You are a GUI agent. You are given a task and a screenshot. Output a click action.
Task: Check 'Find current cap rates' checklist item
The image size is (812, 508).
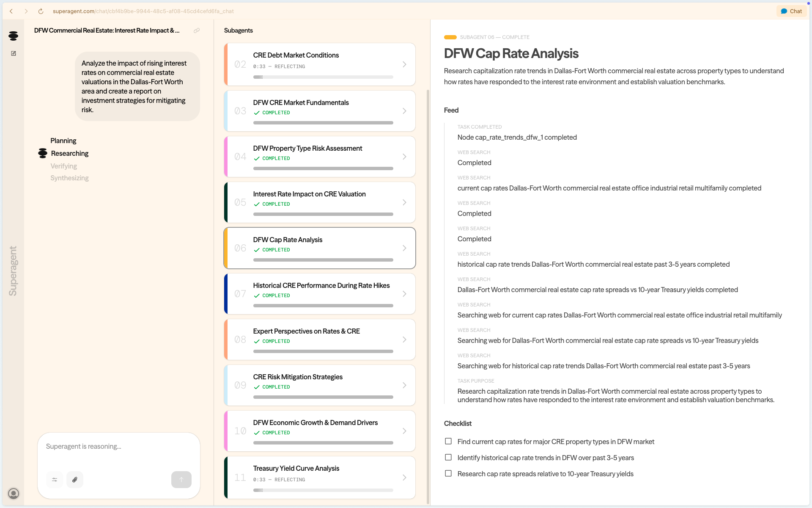pyautogui.click(x=448, y=441)
